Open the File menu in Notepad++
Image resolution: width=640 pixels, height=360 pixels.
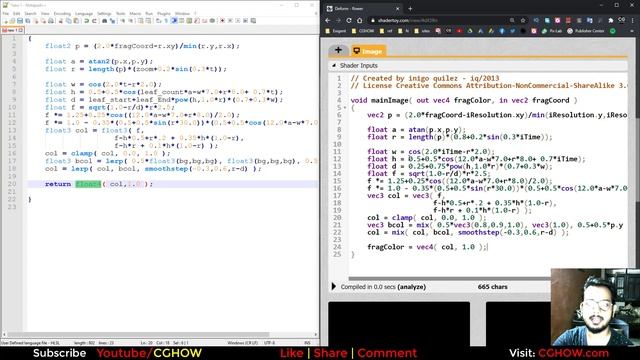tap(6, 13)
